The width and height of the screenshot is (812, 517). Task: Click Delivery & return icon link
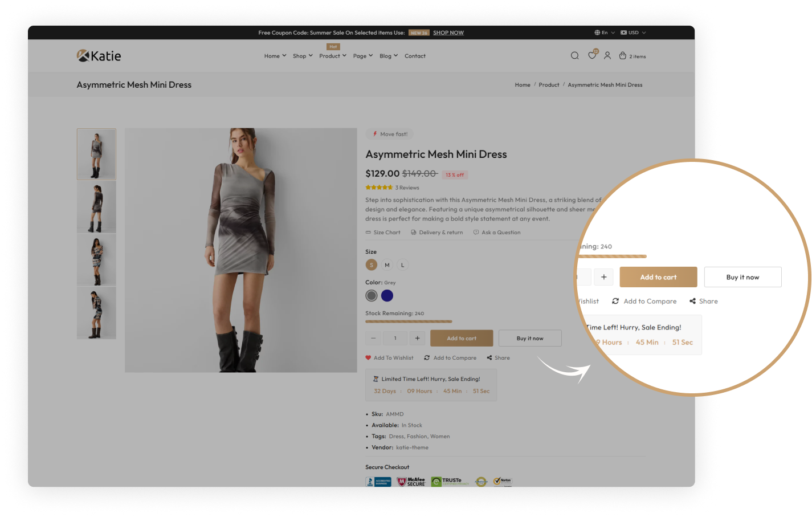tap(436, 233)
